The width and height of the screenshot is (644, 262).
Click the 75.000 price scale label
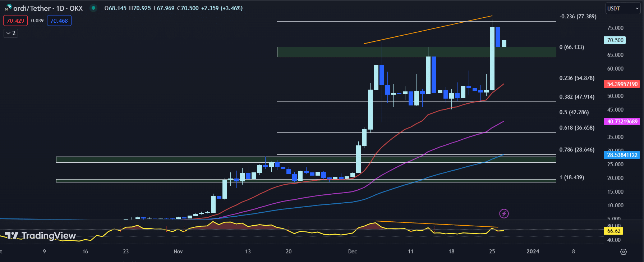[x=615, y=28]
